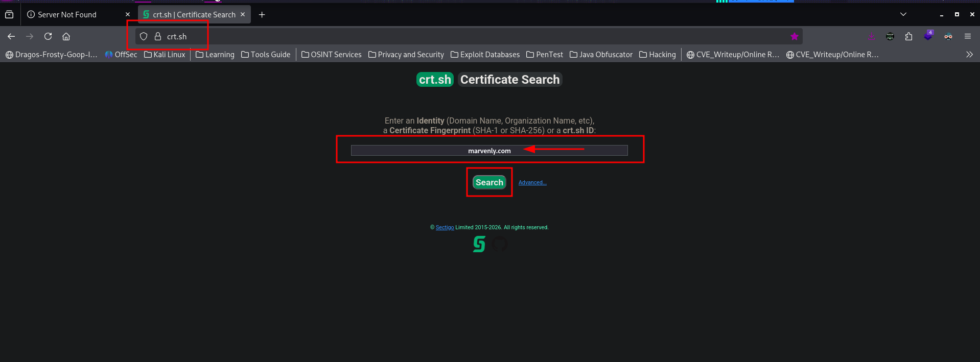
Task: Open the Downloads panel
Action: (871, 36)
